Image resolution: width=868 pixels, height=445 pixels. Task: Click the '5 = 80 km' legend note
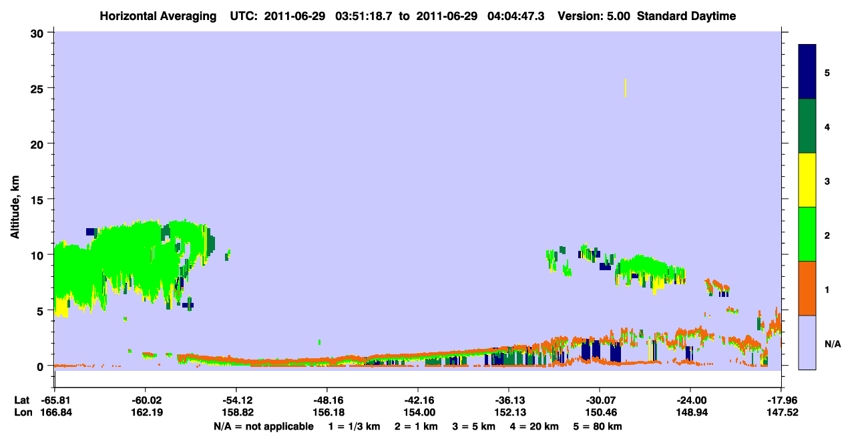click(598, 426)
